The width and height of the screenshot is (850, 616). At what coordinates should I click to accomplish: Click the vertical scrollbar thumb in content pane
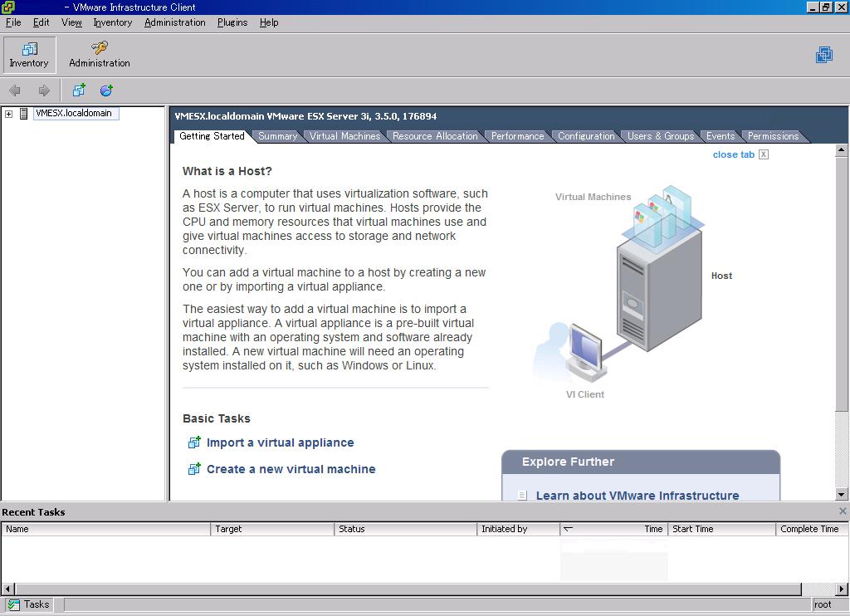(842, 283)
